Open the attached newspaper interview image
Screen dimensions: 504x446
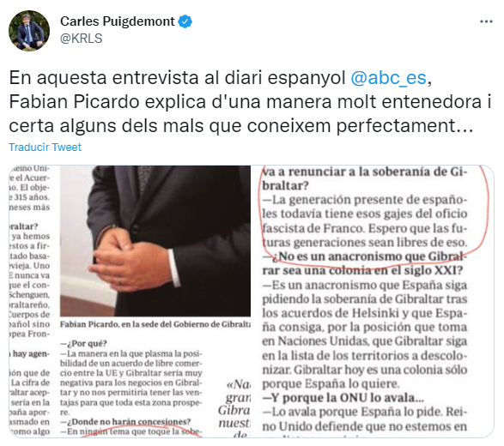252,301
